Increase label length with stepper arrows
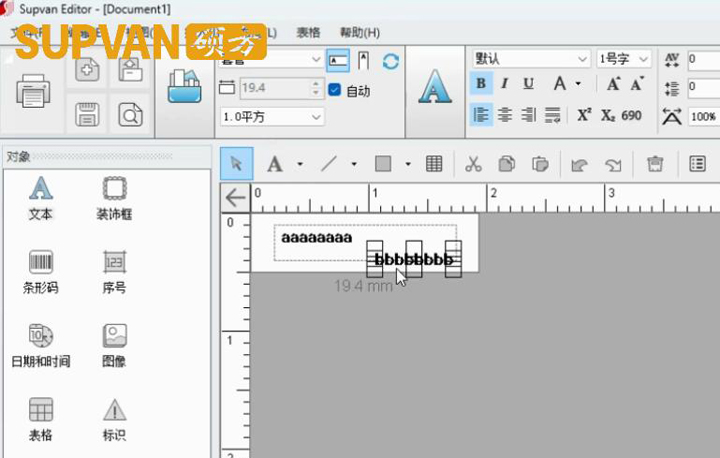The height and width of the screenshot is (458, 720). (x=315, y=84)
